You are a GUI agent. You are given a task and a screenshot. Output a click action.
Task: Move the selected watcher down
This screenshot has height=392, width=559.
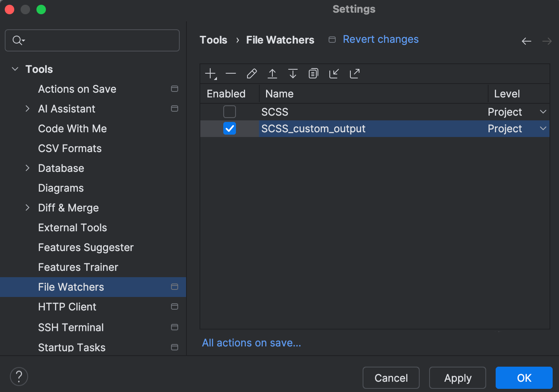tap(293, 74)
